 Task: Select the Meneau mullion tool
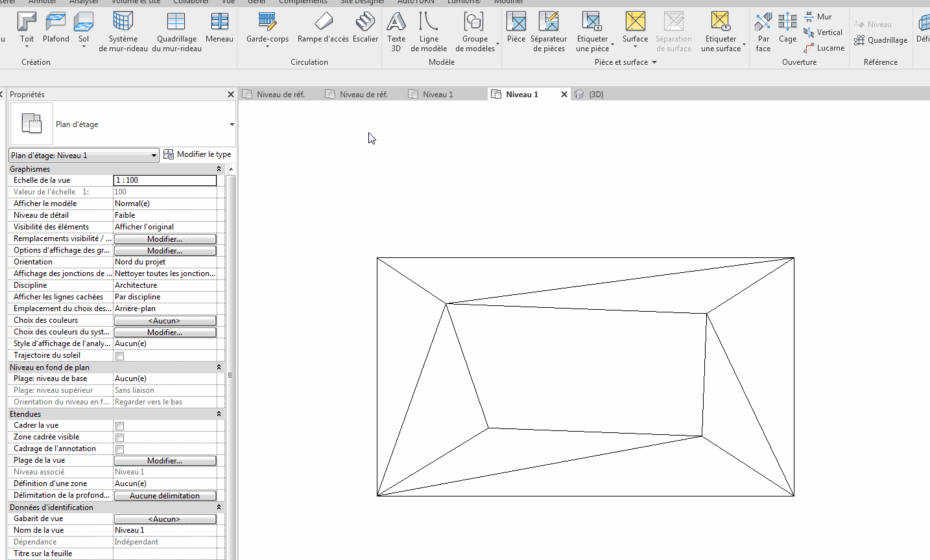219,28
